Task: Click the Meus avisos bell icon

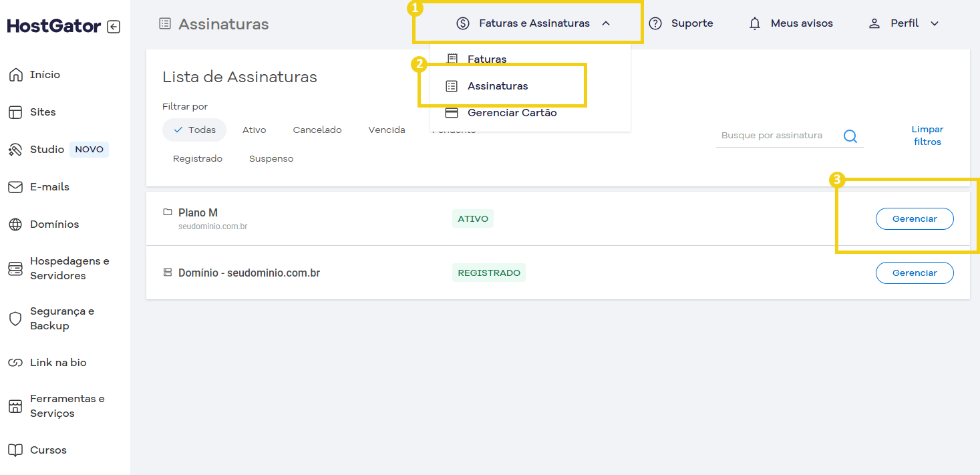Action: tap(755, 23)
